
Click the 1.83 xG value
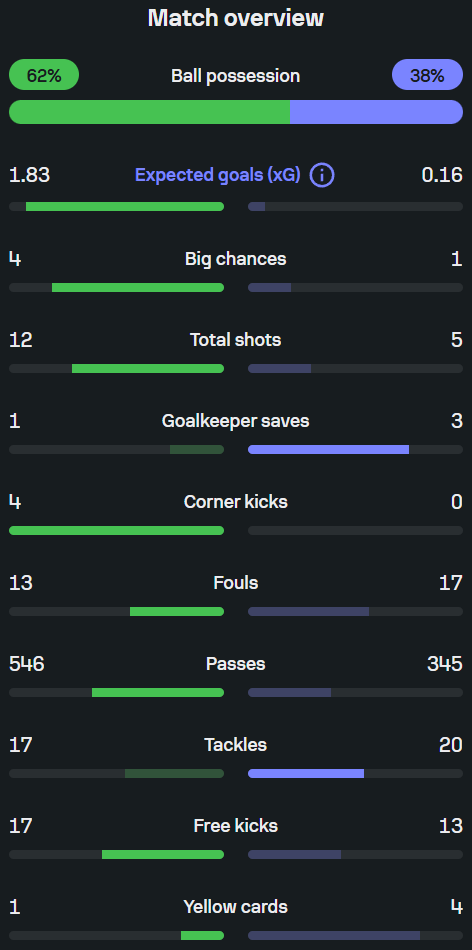click(x=29, y=175)
